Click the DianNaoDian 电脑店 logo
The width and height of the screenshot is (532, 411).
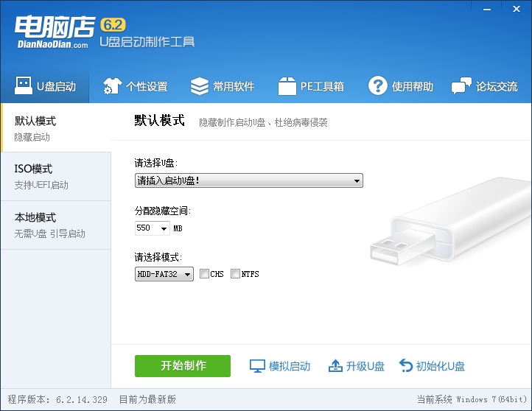54,31
